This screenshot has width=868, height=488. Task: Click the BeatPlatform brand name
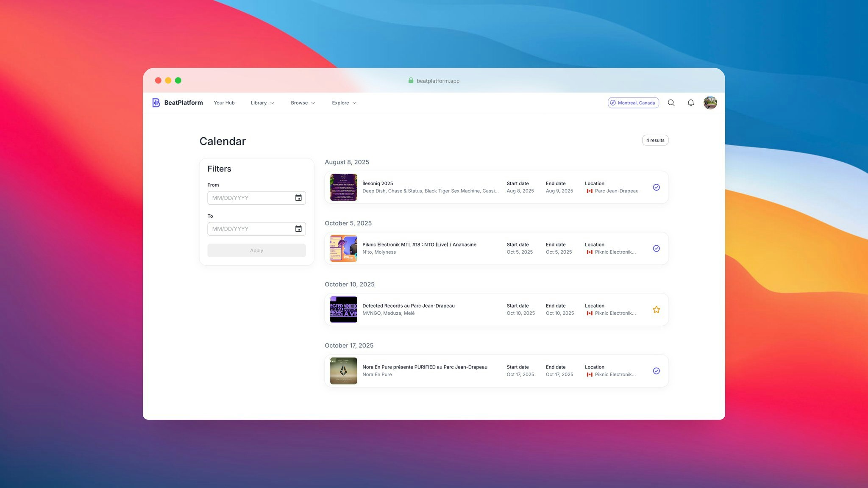tap(184, 103)
